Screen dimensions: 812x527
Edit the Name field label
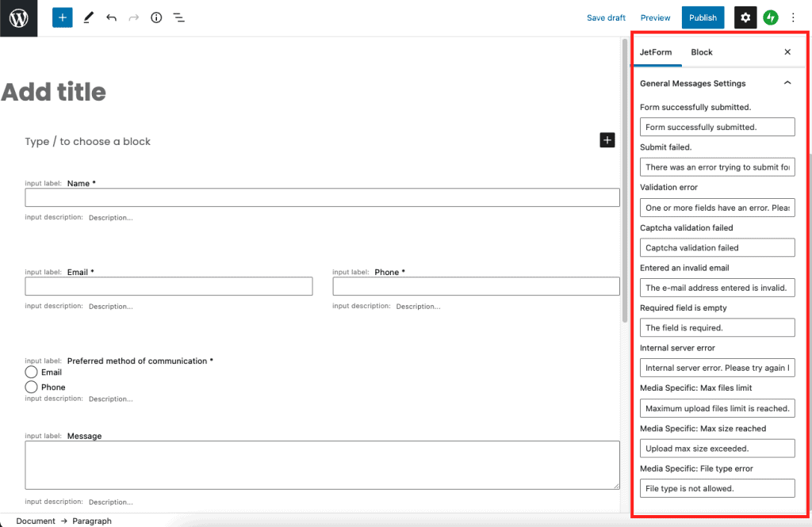point(82,183)
